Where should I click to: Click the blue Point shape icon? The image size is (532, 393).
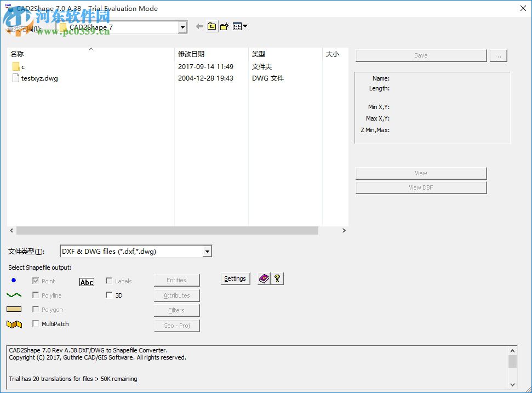(13, 281)
